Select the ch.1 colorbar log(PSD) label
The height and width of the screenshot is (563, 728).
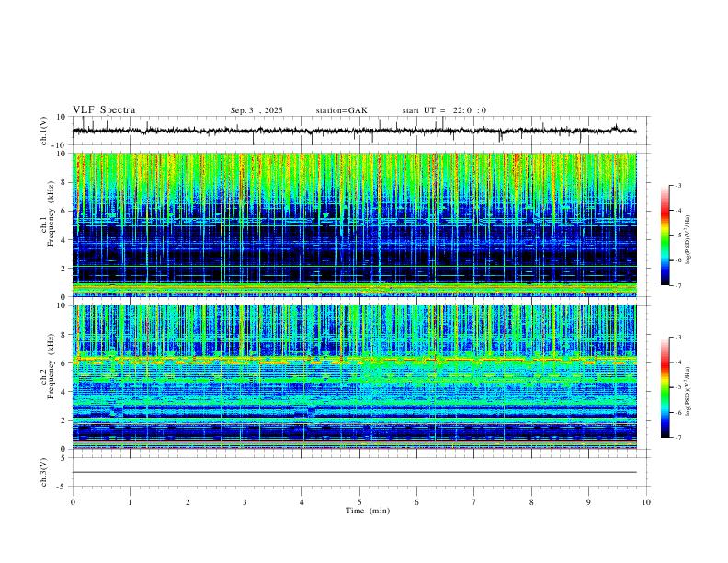click(688, 239)
